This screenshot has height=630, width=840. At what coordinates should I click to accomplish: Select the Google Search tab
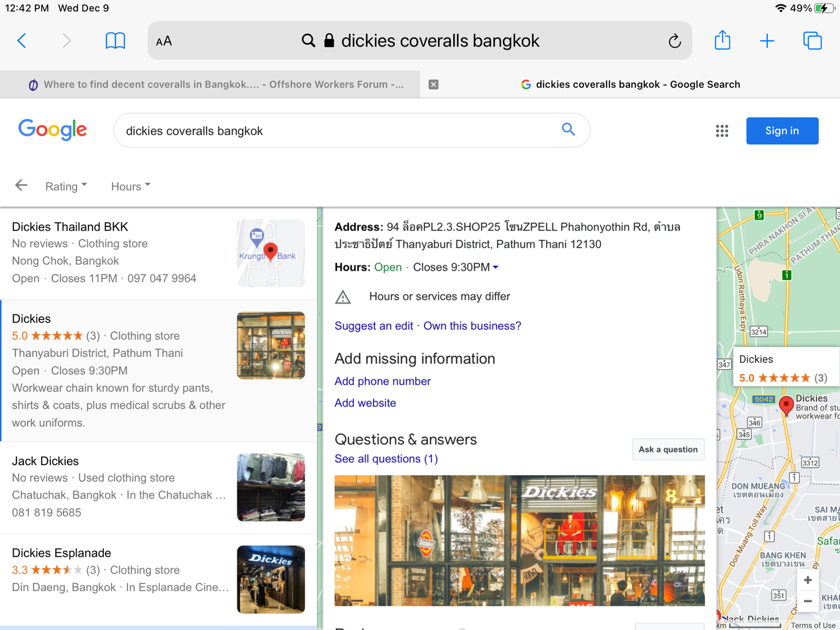pos(630,84)
